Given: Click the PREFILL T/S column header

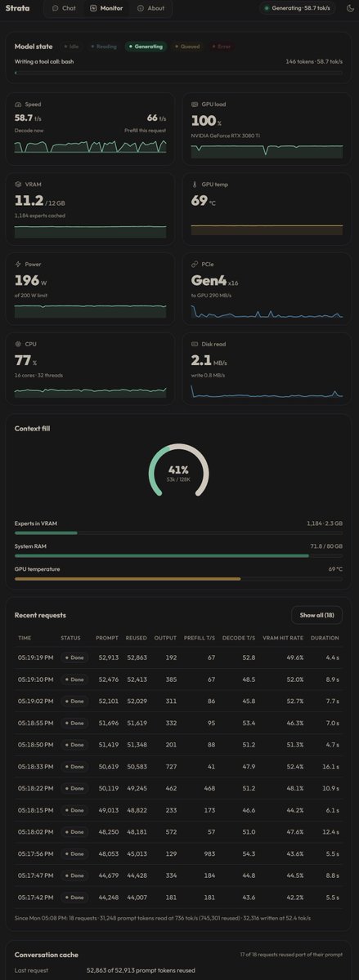Looking at the screenshot, I should (200, 638).
